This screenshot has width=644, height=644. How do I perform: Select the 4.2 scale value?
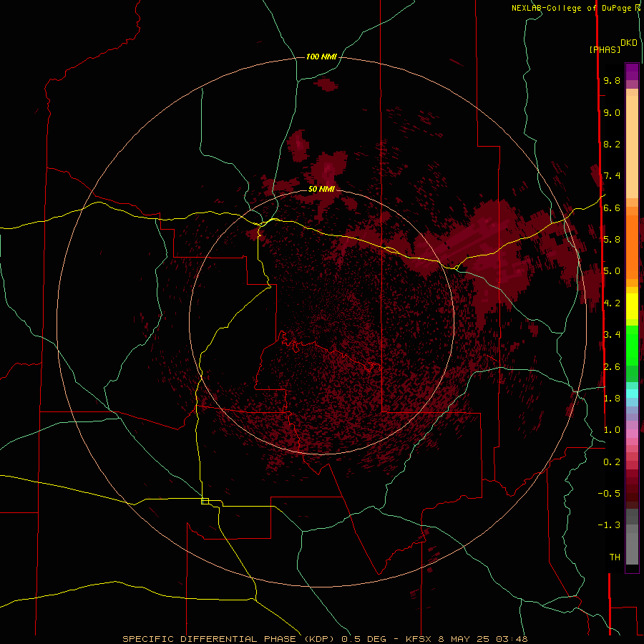point(612,303)
